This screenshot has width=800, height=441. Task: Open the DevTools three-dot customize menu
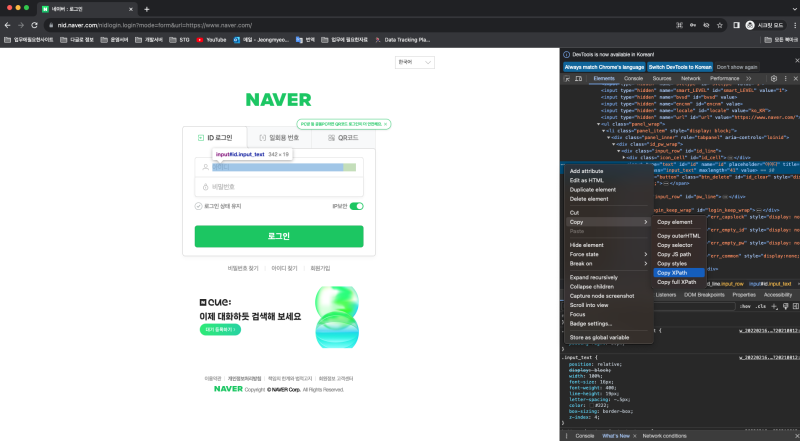click(x=785, y=79)
